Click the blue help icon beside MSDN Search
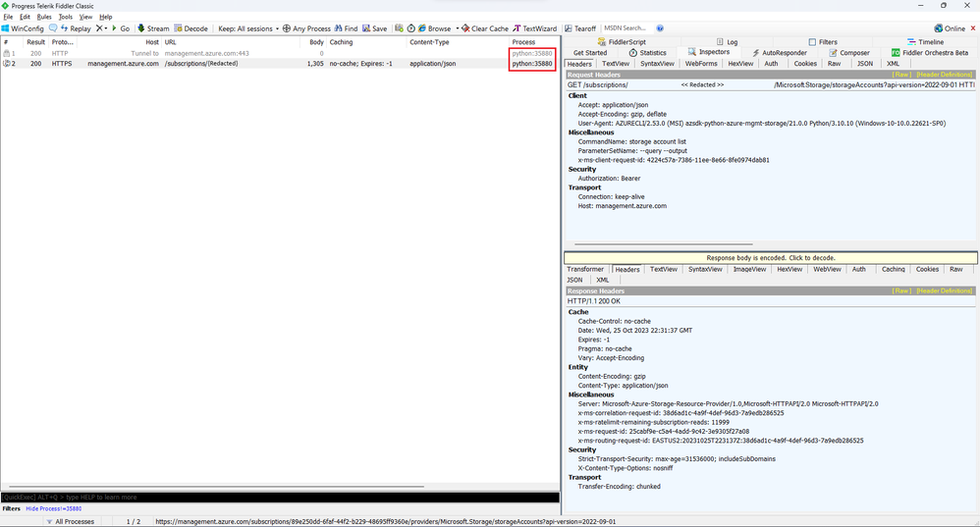980x527 pixels. coord(660,28)
